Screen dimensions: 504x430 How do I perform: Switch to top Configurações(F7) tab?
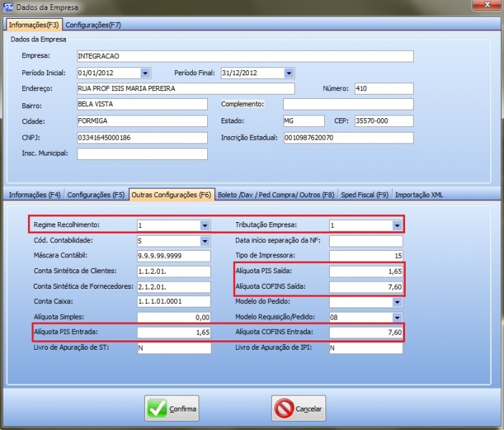[x=93, y=25]
